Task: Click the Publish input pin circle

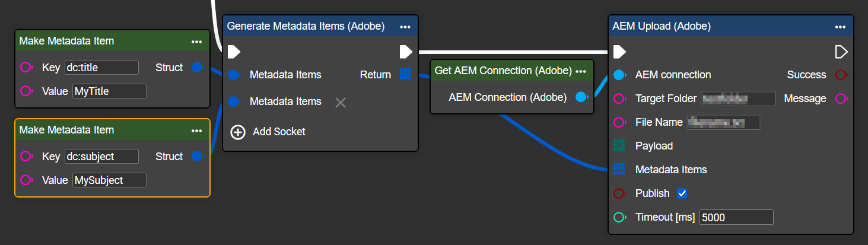Action: point(619,193)
